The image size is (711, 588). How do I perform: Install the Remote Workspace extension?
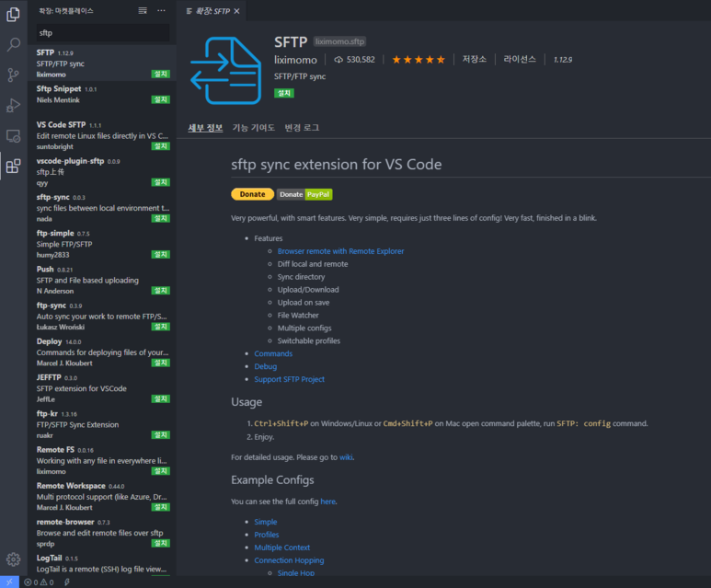point(161,507)
